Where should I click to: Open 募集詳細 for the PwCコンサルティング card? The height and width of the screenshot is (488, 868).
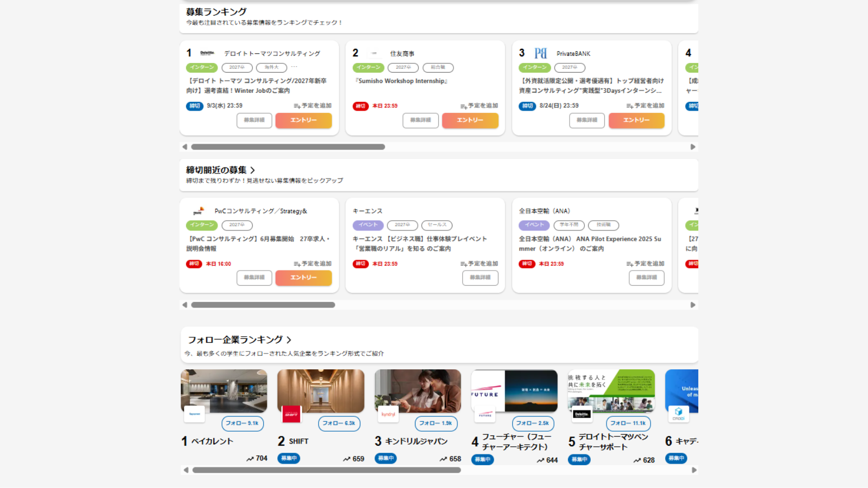(254, 278)
